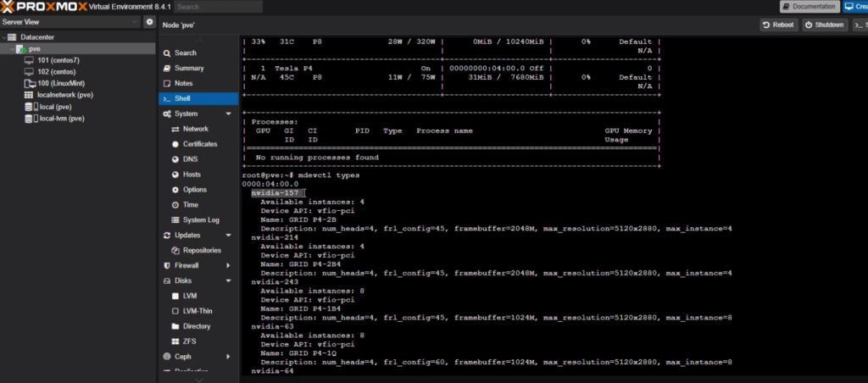Click the local-lvm database icon
868x383 pixels.
(x=31, y=119)
